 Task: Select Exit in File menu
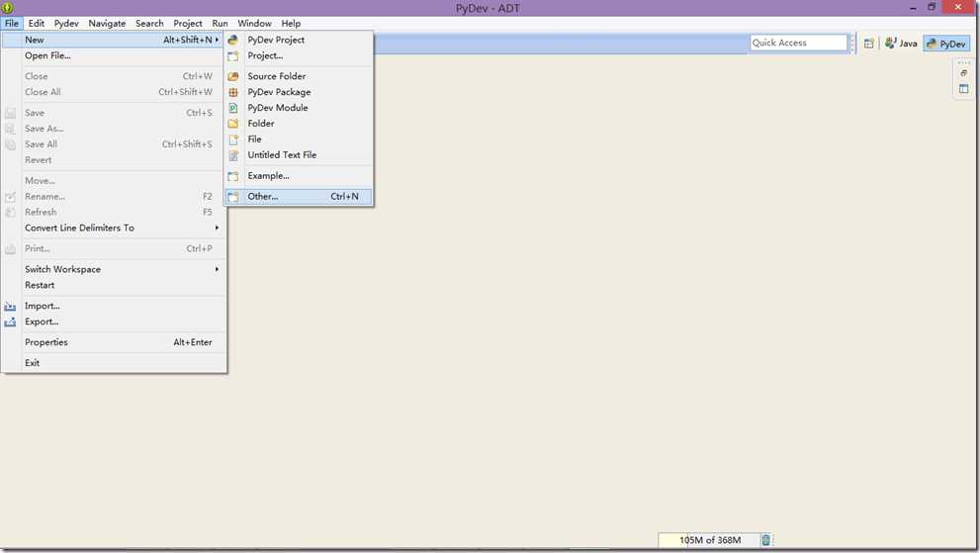click(113, 363)
